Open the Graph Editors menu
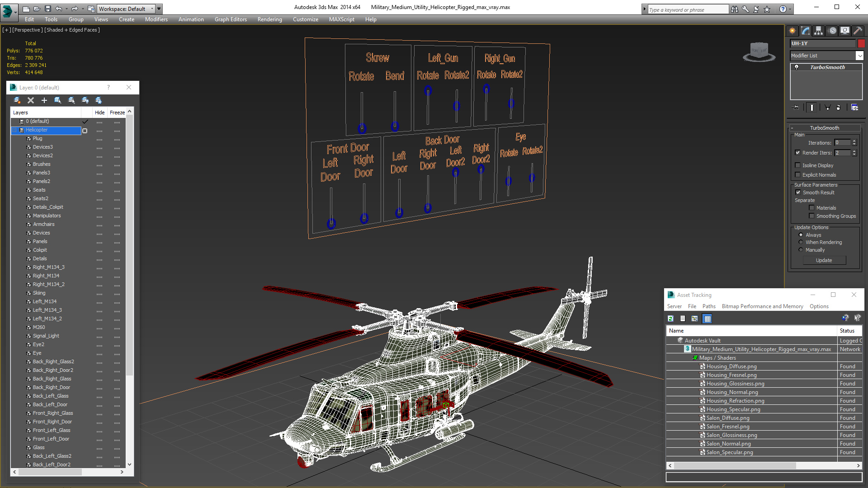 (231, 19)
